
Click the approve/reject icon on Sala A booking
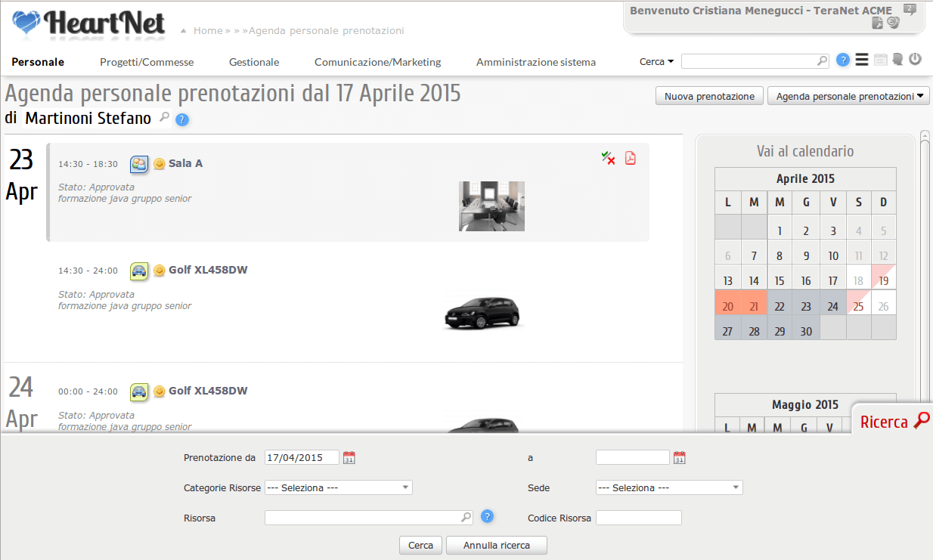608,158
